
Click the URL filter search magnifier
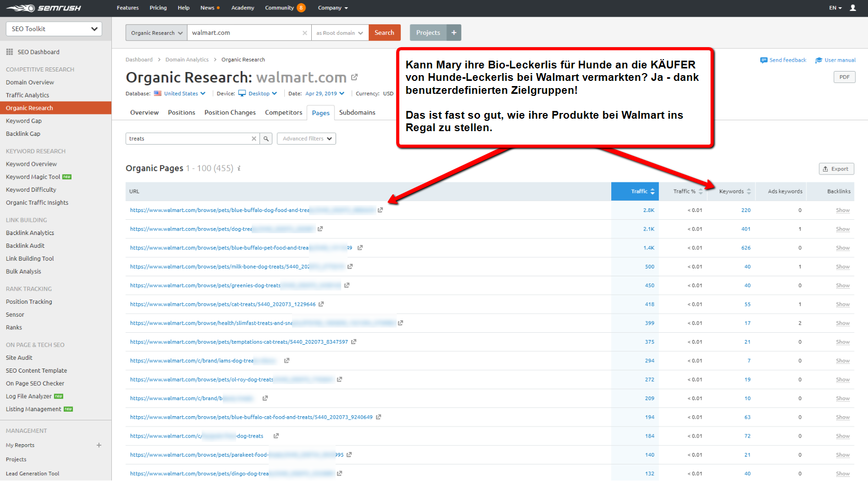[x=266, y=139]
